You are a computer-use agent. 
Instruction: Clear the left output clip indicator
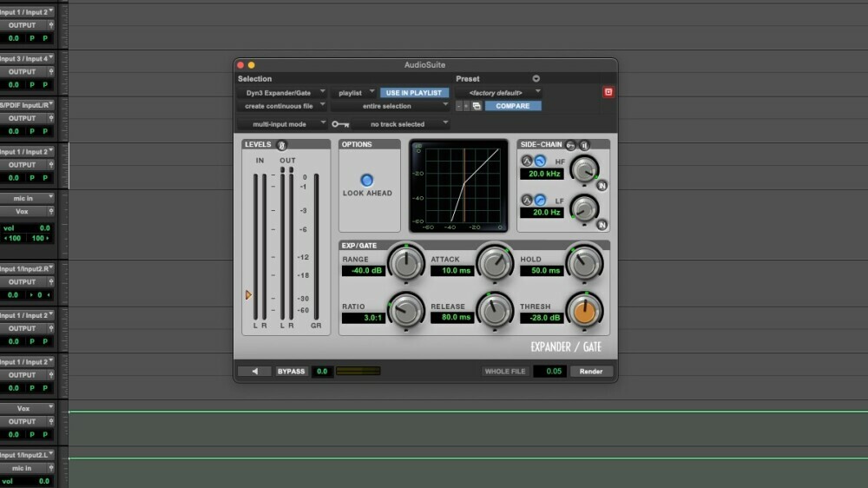(282, 170)
